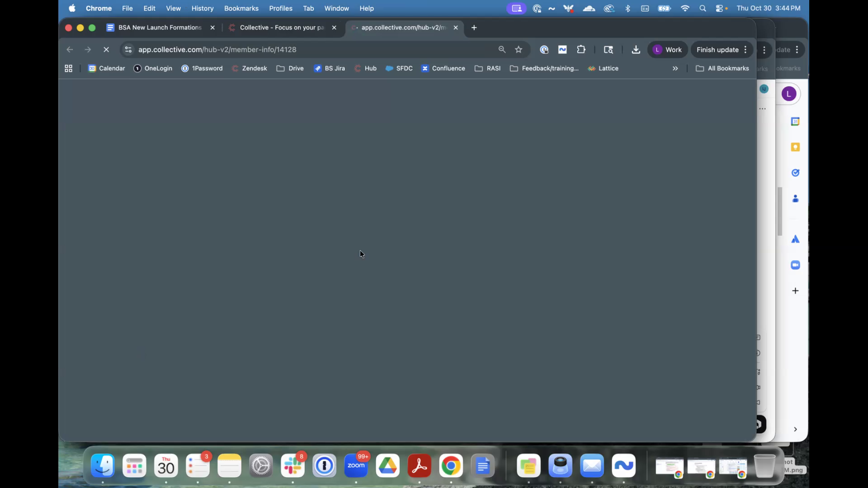868x488 pixels.
Task: View site information icon in address bar
Action: [128, 50]
